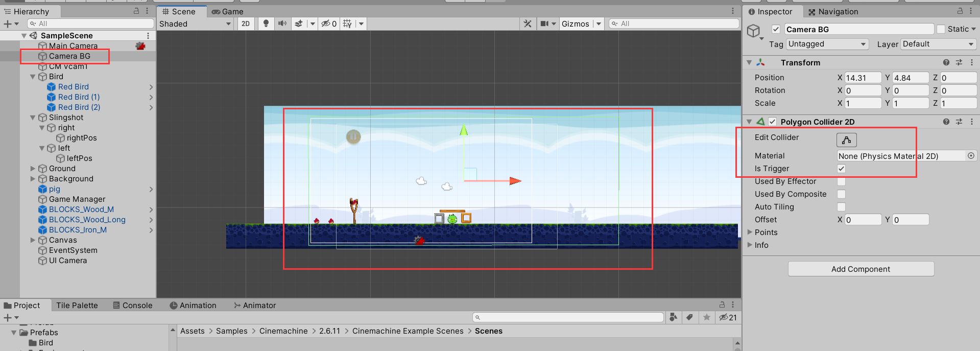Open the Layer Default dropdown
980x351 pixels.
tap(939, 44)
